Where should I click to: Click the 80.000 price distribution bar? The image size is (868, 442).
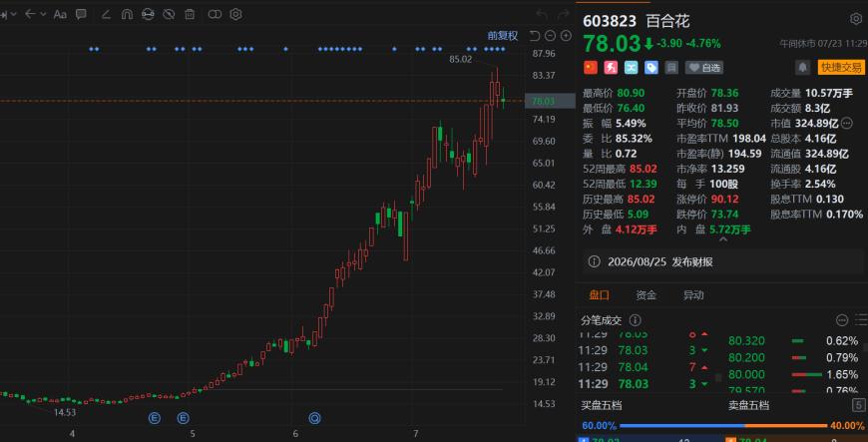(806, 374)
